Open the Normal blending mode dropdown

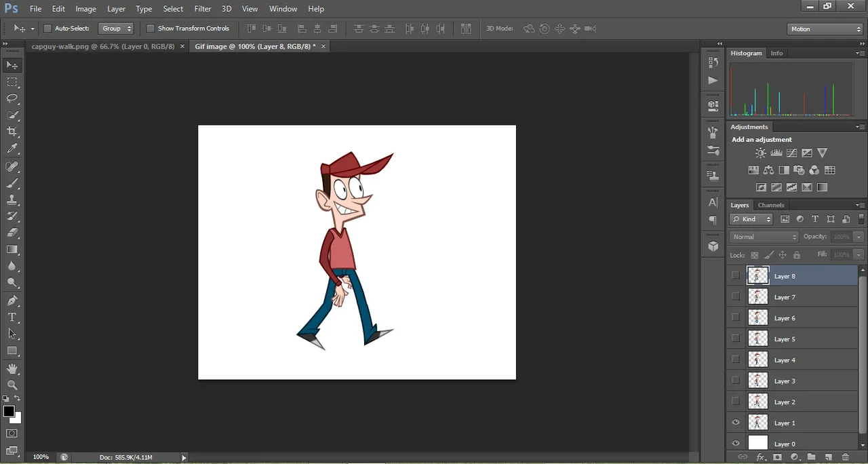pos(765,237)
